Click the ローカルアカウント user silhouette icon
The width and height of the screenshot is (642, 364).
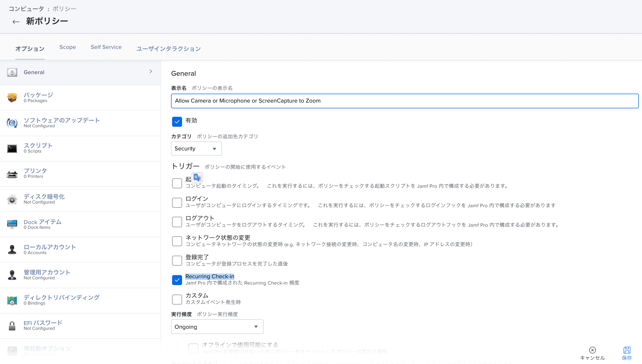(x=12, y=250)
